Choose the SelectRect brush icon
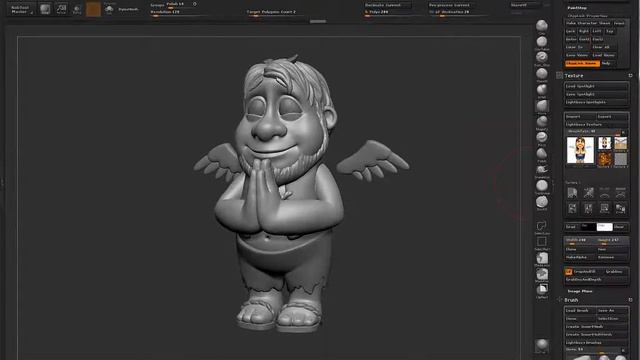Screen dimensions: 640x360 tap(542, 242)
